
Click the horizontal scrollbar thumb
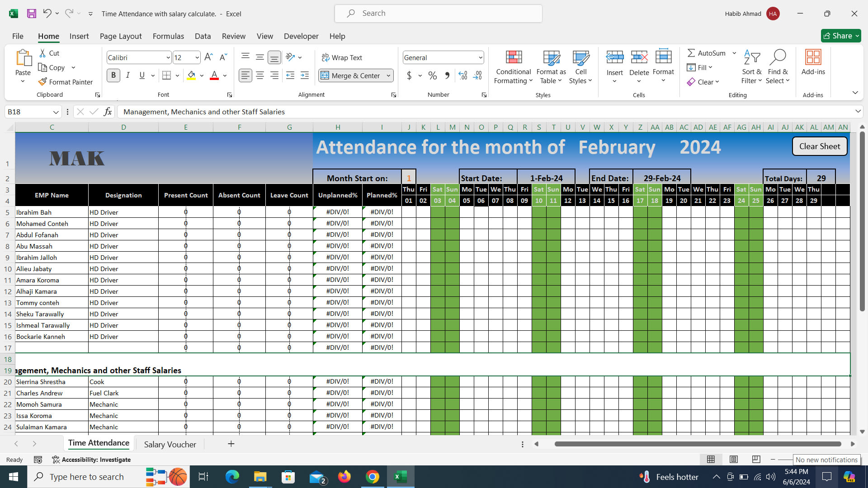(698, 444)
